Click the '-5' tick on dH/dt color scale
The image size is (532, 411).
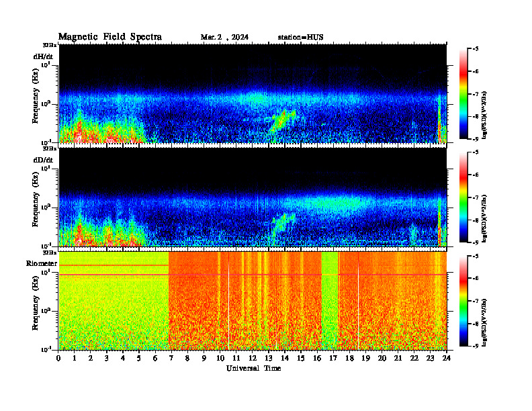pyautogui.click(x=476, y=49)
